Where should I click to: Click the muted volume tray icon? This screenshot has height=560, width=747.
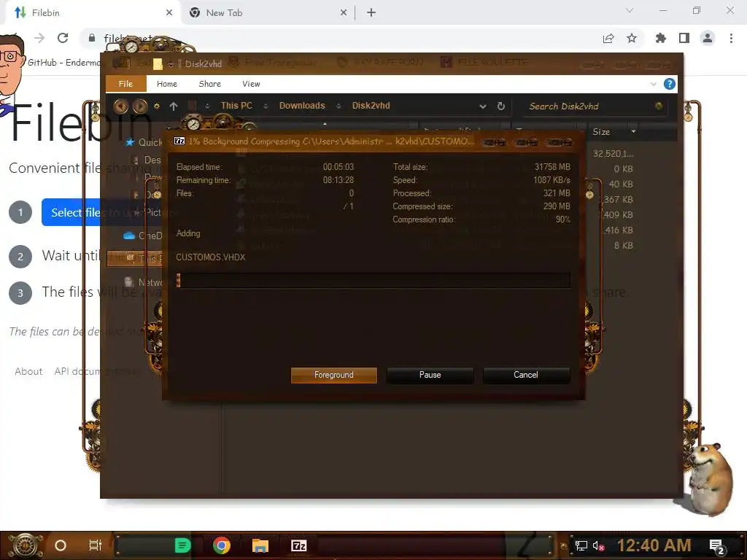(599, 545)
